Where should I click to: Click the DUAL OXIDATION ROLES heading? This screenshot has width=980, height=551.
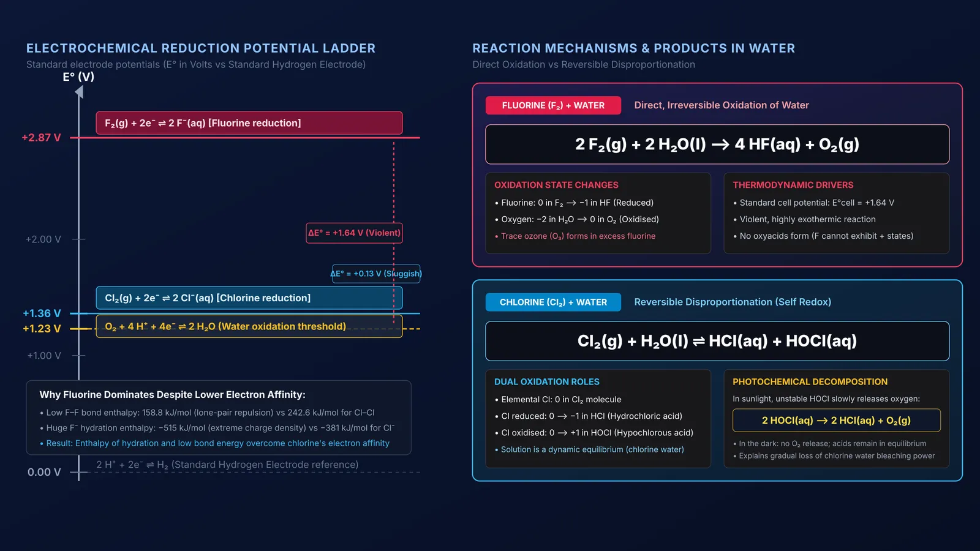pyautogui.click(x=547, y=381)
